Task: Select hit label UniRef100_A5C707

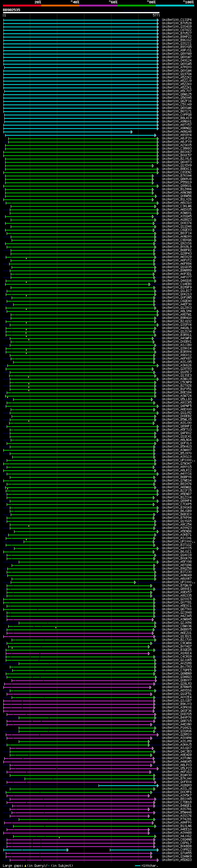Action: [176, 91]
